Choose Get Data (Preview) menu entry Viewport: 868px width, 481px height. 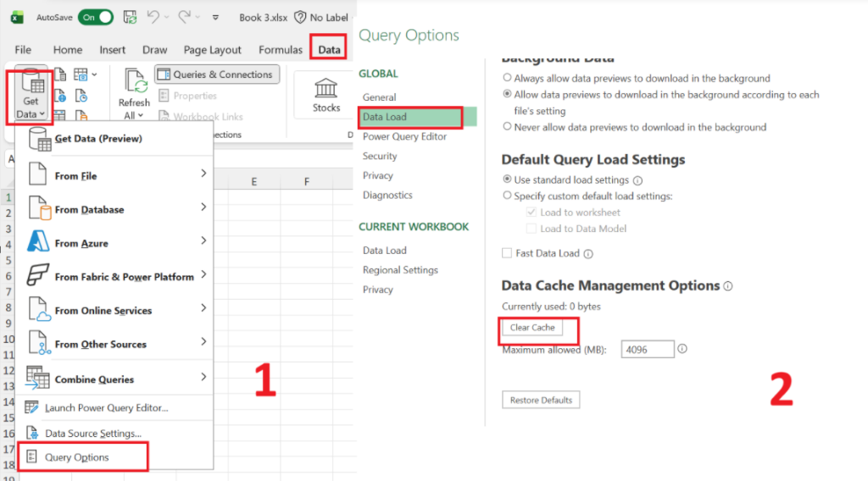click(114, 138)
